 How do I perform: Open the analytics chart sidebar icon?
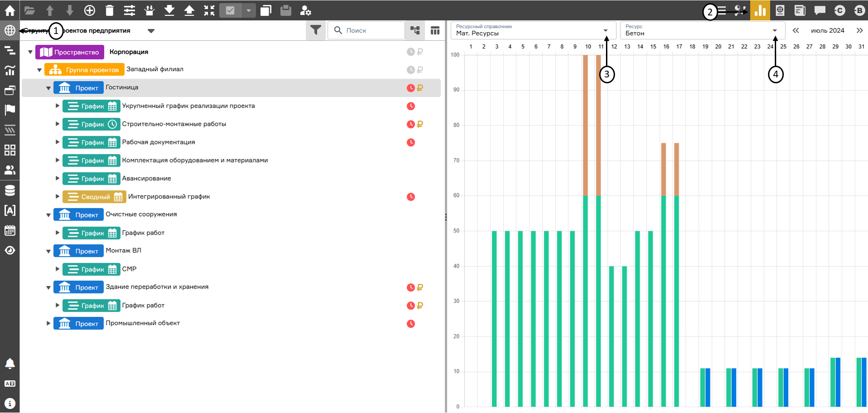tap(10, 70)
